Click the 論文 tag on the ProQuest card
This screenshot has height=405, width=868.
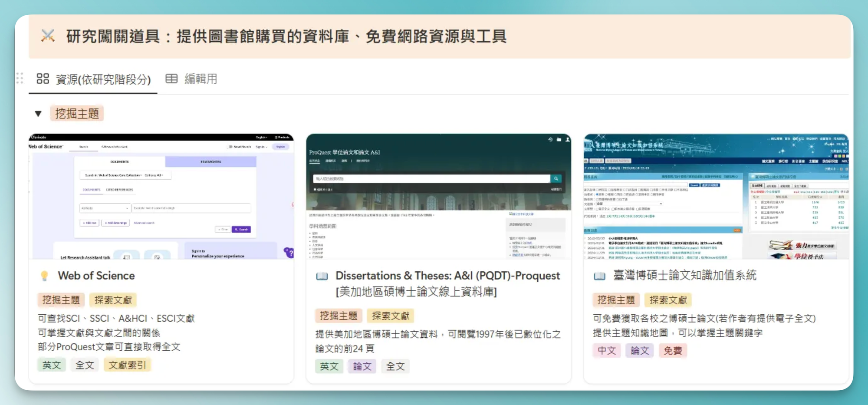[362, 366]
